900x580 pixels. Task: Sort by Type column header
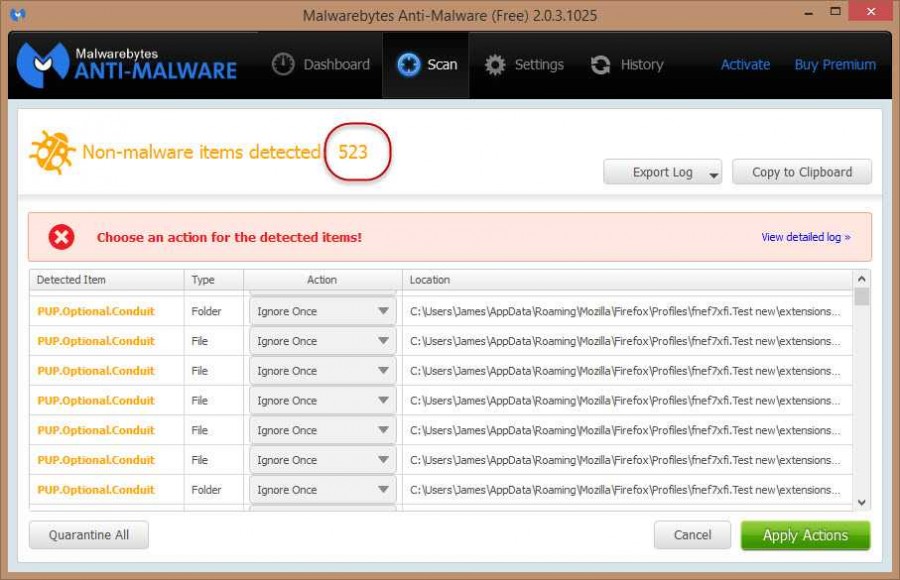[214, 280]
